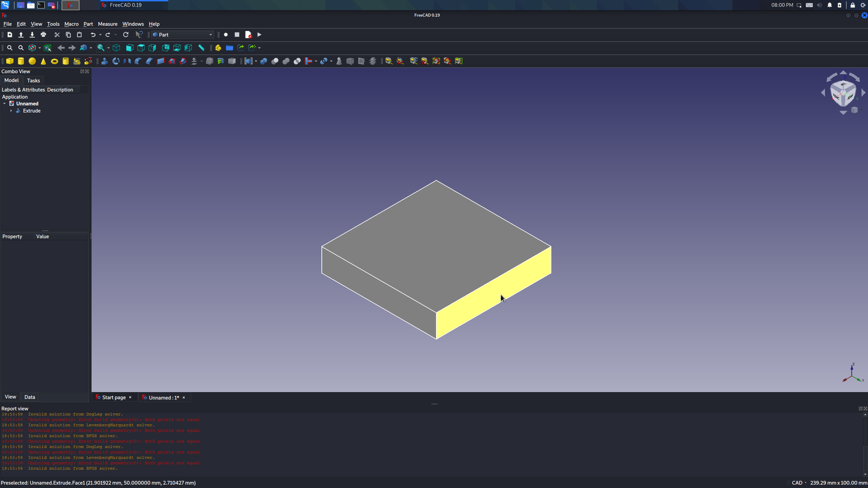
Task: Create a cylinder solid primitive
Action: pos(21,61)
